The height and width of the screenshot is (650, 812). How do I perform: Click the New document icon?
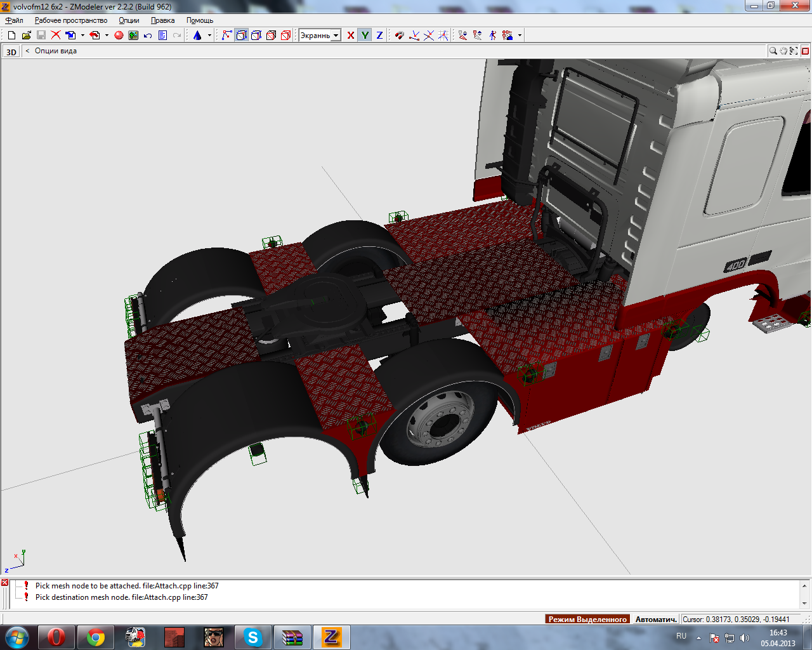11,36
